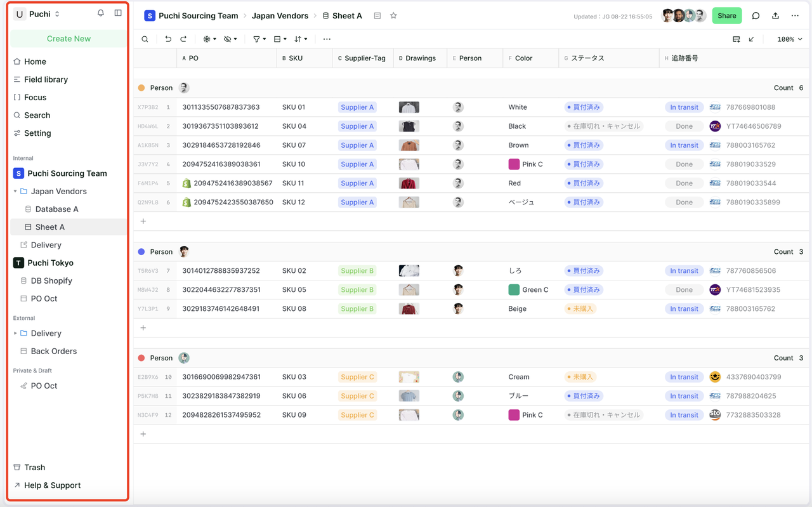Click the Supplier C tag in SKU 06 row
812x507 pixels.
point(357,396)
